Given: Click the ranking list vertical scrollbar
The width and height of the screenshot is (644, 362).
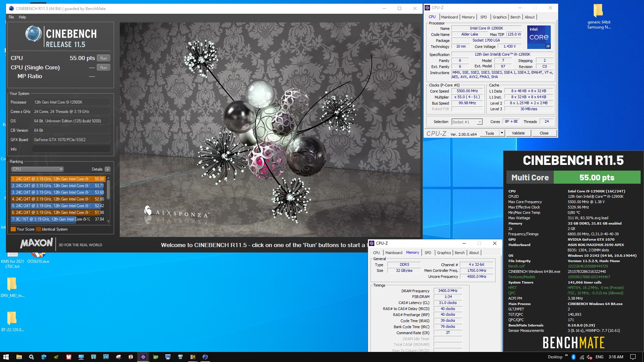Looking at the screenshot, I should (108, 199).
